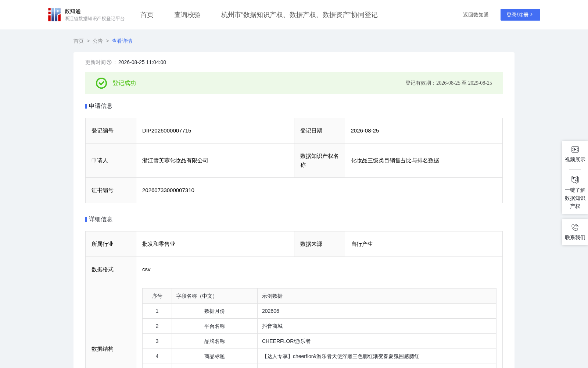Click 化妆品三级类目销售占比与排名数据 title text
Image resolution: width=588 pixels, height=368 pixels.
coord(395,160)
